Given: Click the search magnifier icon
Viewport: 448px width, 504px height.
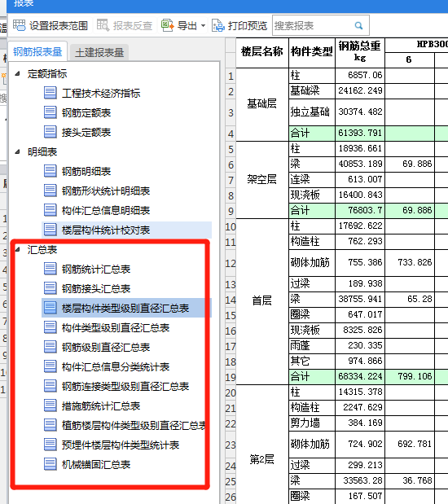Looking at the screenshot, I should tap(359, 25).
